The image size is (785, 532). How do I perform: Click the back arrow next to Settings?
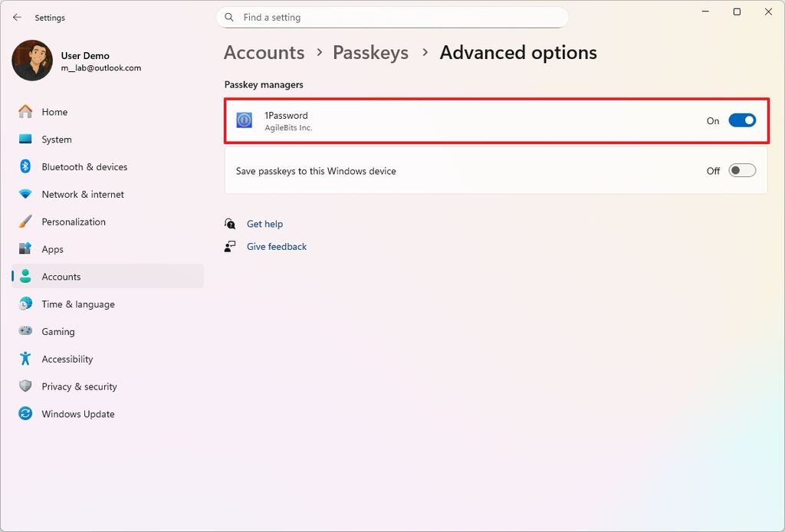pyautogui.click(x=17, y=17)
